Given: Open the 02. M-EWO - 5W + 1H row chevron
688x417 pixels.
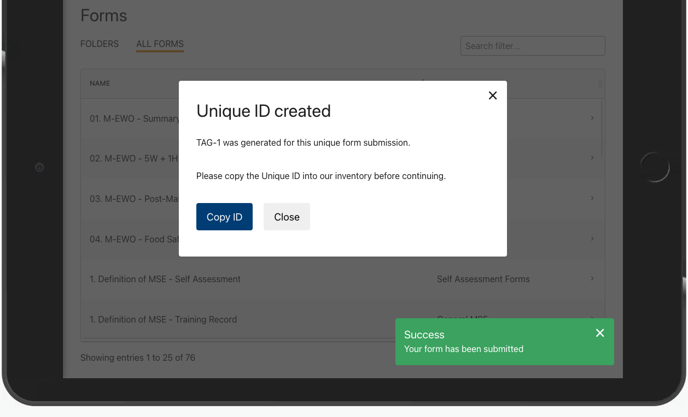Looking at the screenshot, I should [x=592, y=158].
